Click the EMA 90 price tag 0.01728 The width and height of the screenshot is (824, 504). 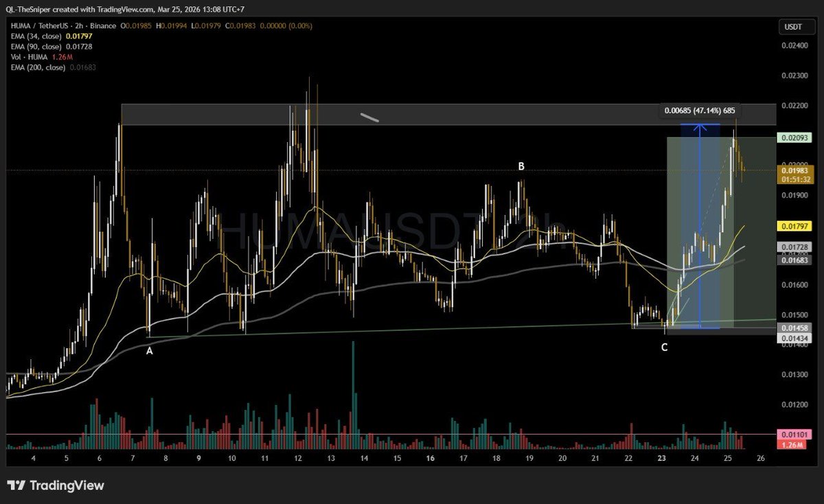[795, 246]
